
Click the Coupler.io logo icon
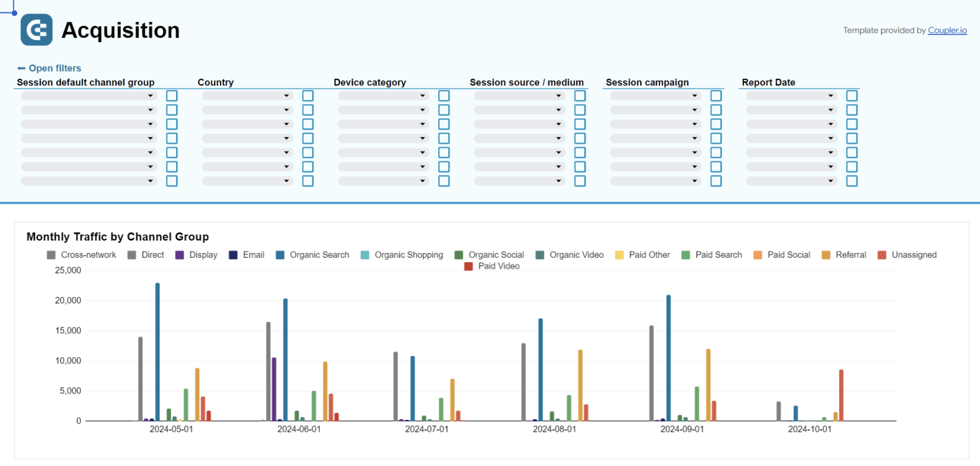(36, 30)
